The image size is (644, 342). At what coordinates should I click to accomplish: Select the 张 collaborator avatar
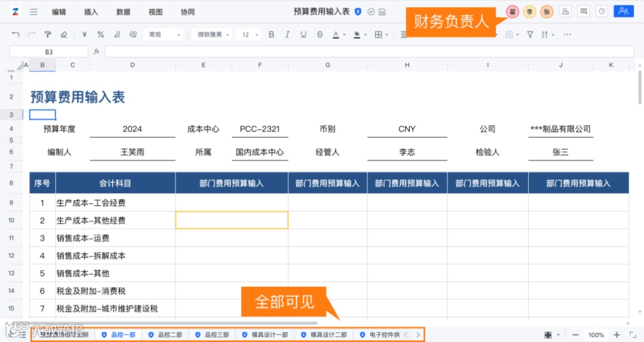(547, 12)
